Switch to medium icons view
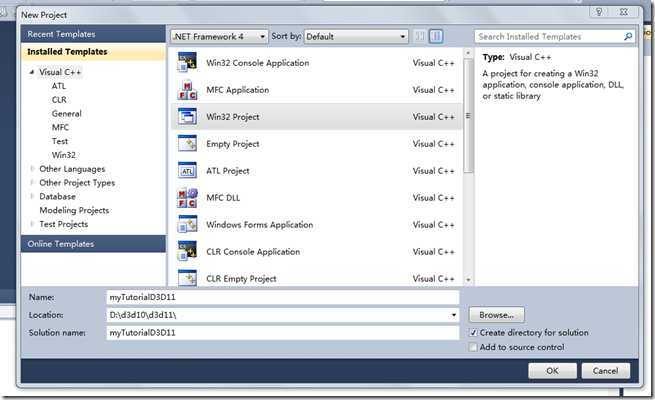The image size is (655, 400). [x=436, y=36]
